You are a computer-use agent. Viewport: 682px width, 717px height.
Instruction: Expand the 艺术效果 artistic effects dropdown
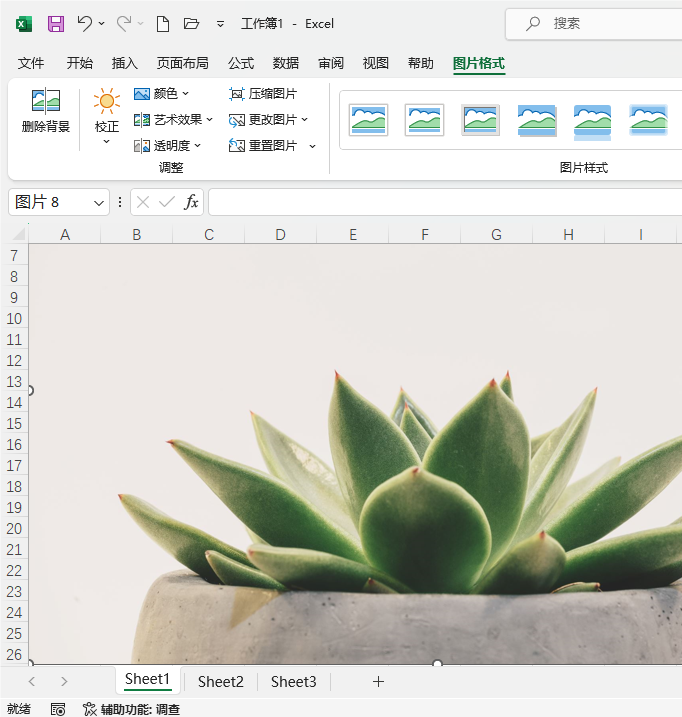(x=174, y=120)
